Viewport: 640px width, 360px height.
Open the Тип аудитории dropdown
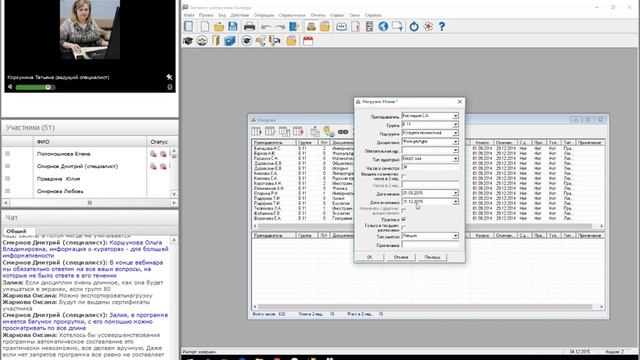tap(455, 159)
